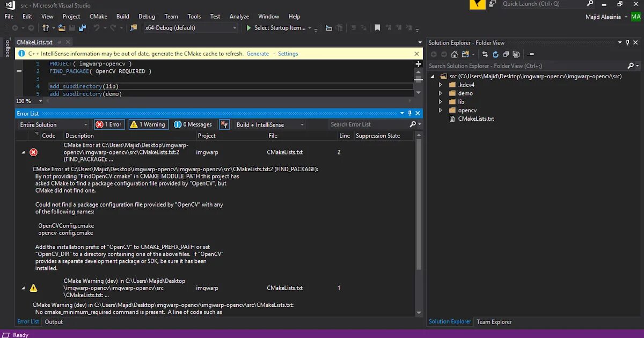Open the Toolbox side tab
The height and width of the screenshot is (338, 644).
(x=8, y=47)
